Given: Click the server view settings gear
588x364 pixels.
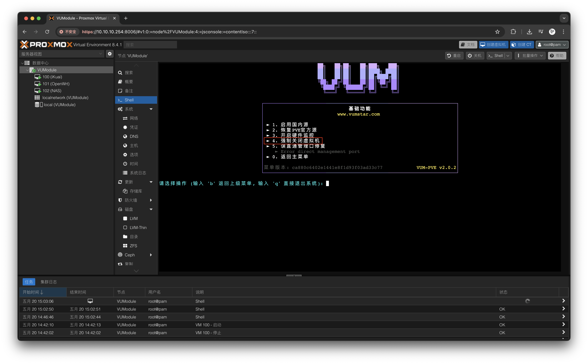Looking at the screenshot, I should point(110,54).
